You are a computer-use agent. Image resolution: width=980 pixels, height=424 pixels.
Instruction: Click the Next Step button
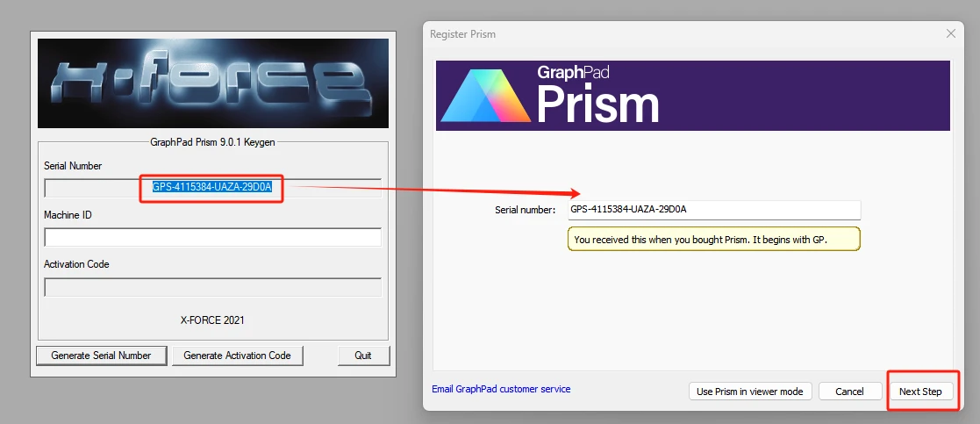[x=920, y=392]
